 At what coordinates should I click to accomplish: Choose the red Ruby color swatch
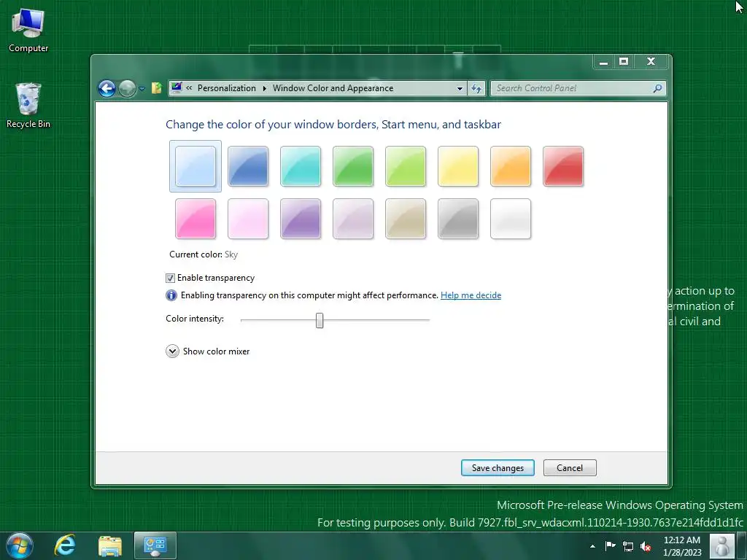point(563,166)
